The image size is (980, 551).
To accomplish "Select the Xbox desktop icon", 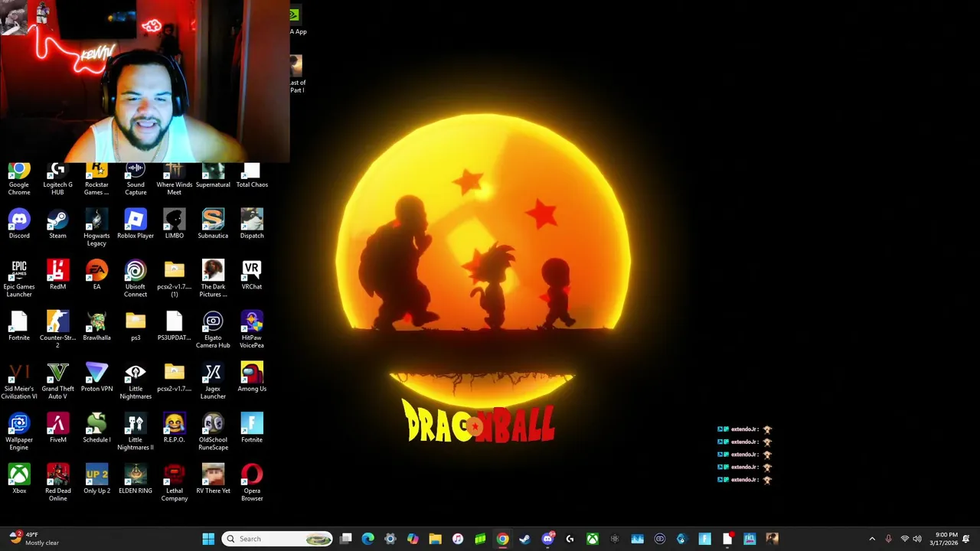I will point(19,479).
